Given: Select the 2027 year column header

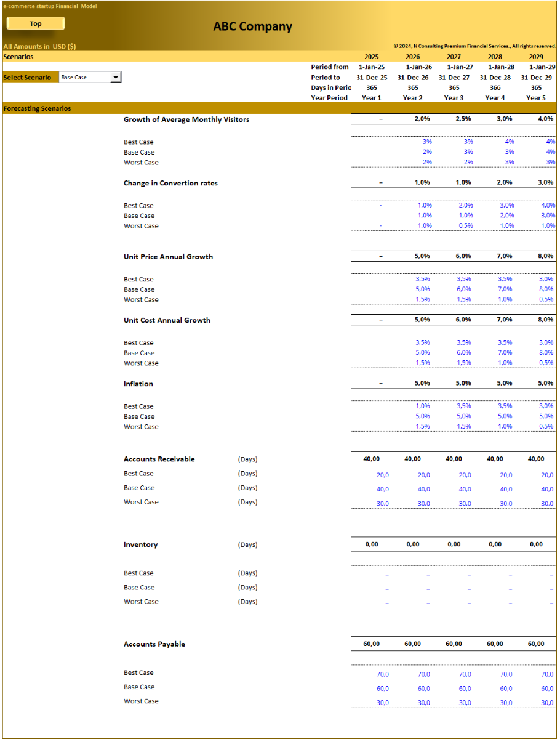Looking at the screenshot, I should click(454, 57).
